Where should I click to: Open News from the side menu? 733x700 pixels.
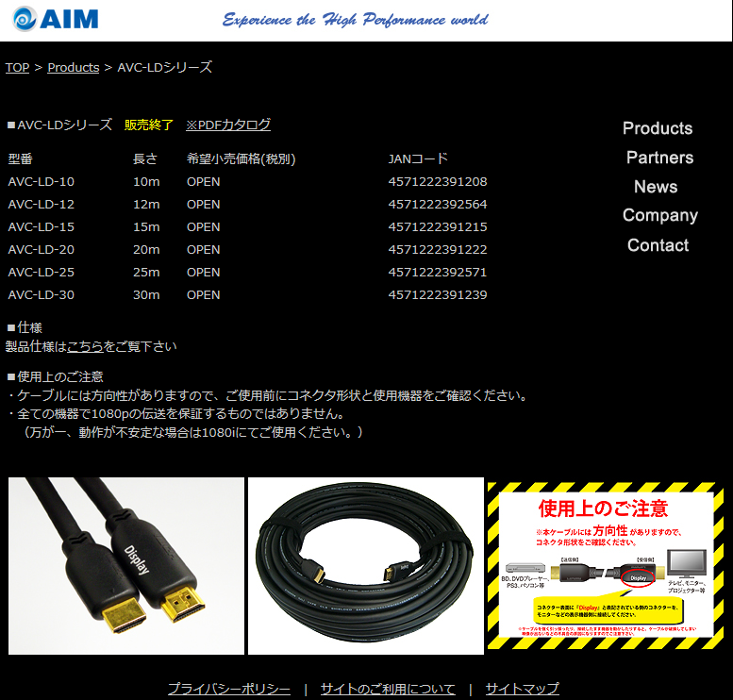[x=656, y=187]
